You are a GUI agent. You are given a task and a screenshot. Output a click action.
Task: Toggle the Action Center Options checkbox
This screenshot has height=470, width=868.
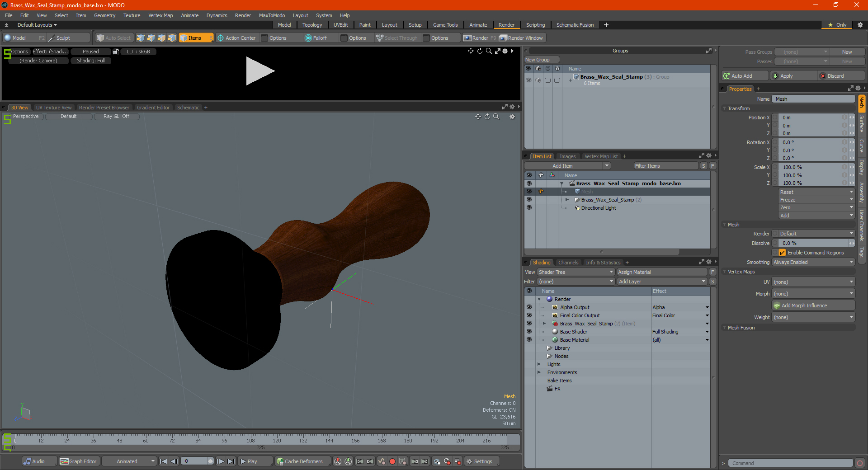click(265, 38)
